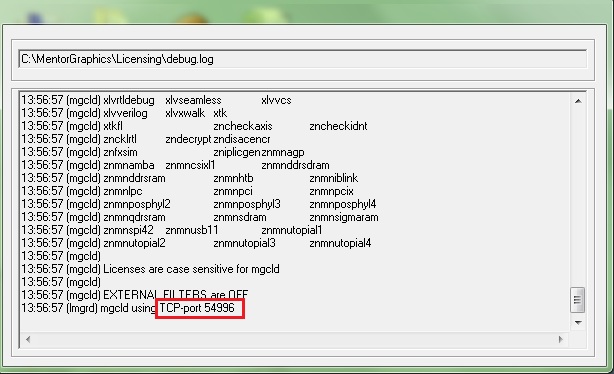The width and height of the screenshot is (614, 374).
Task: Click the vertical scrollbar down arrow
Action: click(x=578, y=323)
